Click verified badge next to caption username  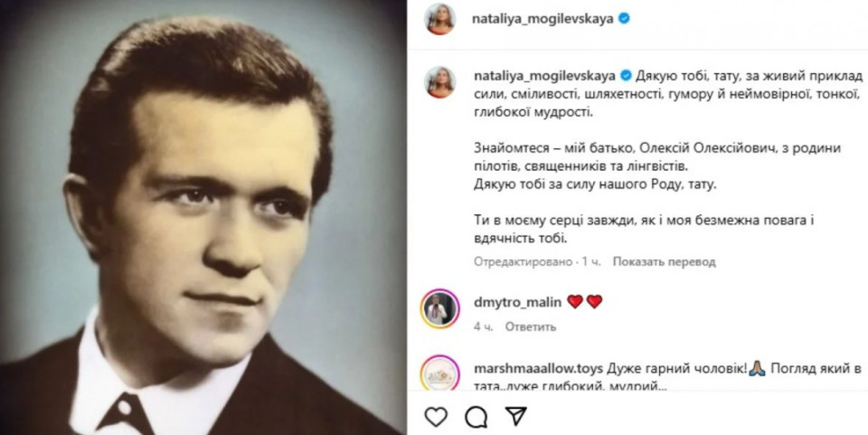point(626,75)
